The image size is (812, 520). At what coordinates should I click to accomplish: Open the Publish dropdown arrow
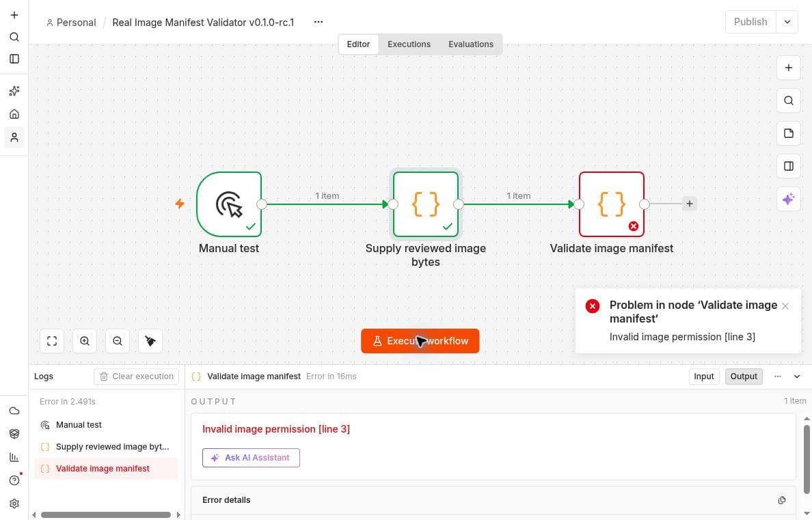[x=787, y=22]
